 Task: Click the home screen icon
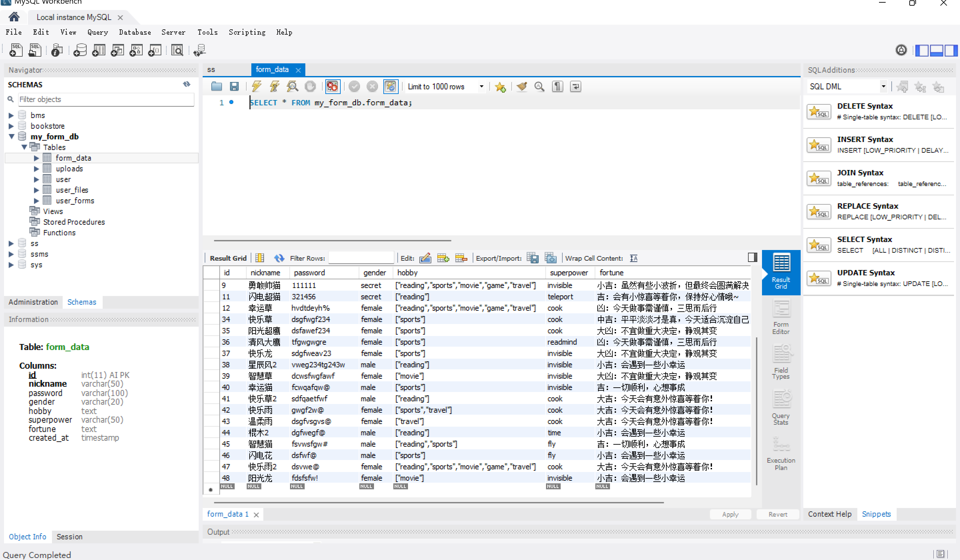tap(14, 17)
